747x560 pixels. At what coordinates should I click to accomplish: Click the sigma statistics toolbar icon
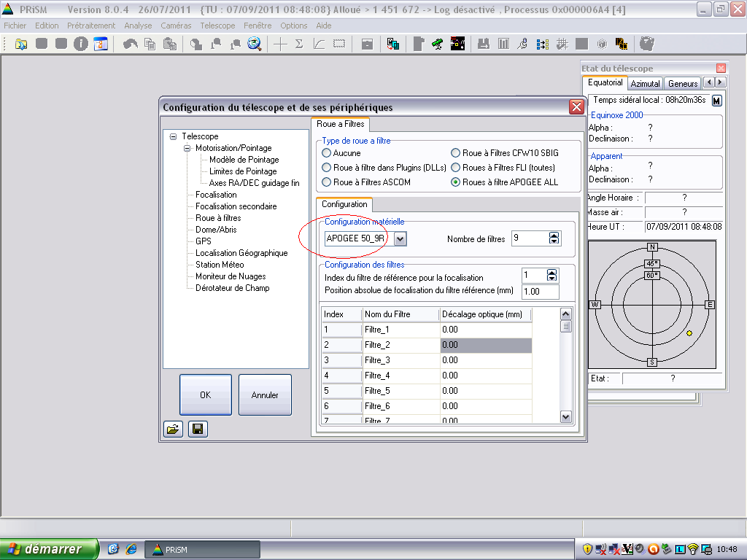(299, 44)
